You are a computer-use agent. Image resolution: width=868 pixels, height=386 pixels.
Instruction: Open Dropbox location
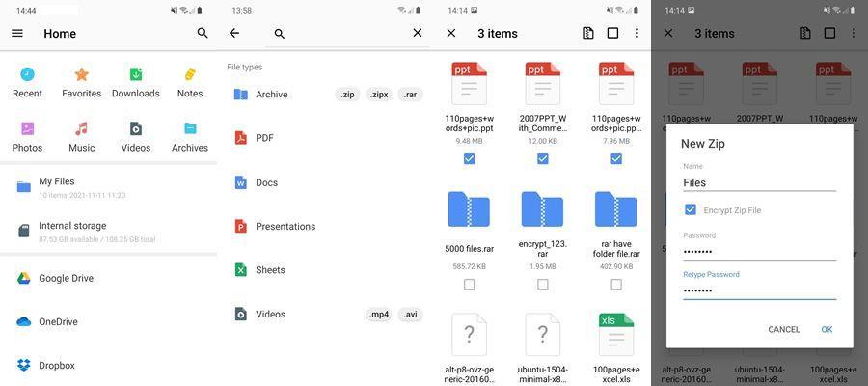coord(108,366)
